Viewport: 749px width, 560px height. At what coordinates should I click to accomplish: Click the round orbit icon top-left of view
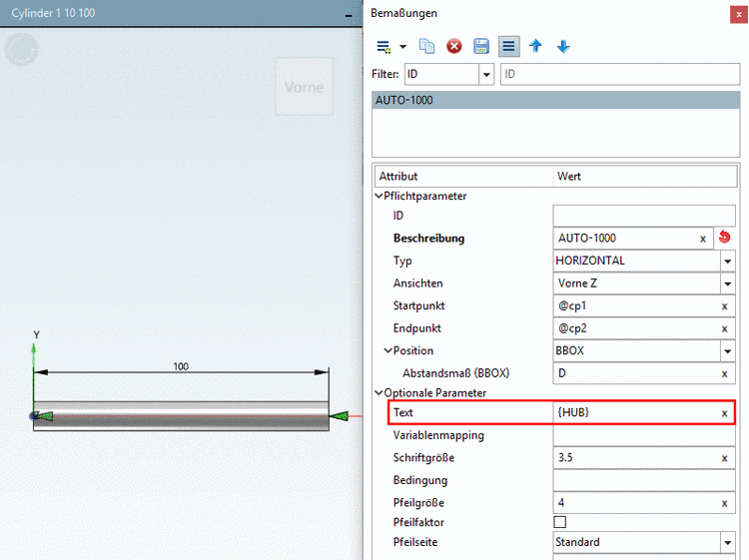[x=21, y=49]
